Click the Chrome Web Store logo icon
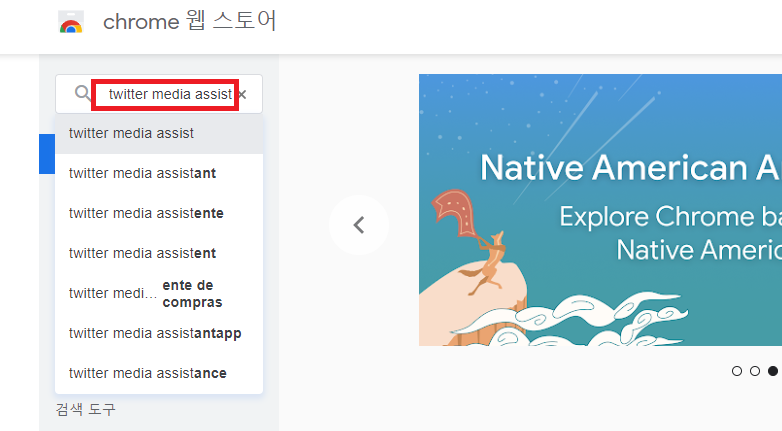782x431 pixels. [71, 22]
